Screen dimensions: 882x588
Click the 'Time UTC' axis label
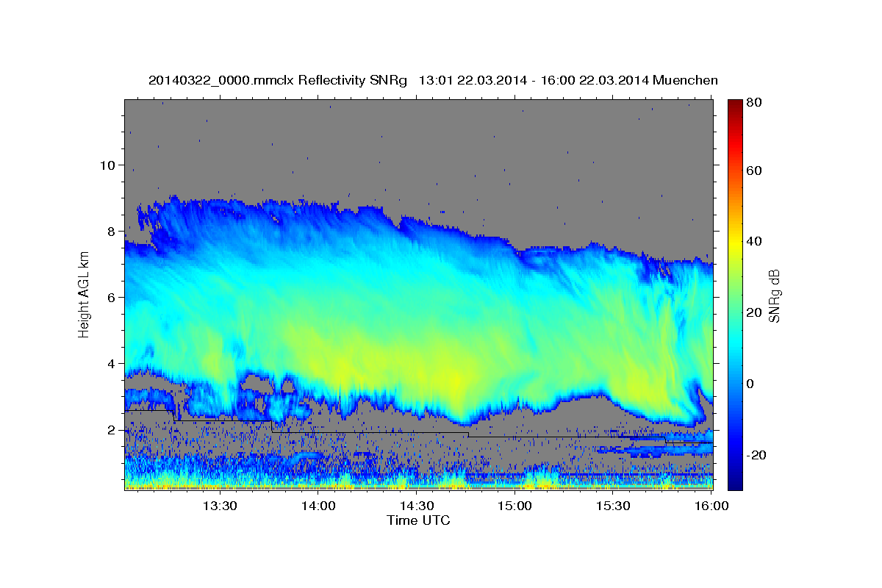point(418,520)
